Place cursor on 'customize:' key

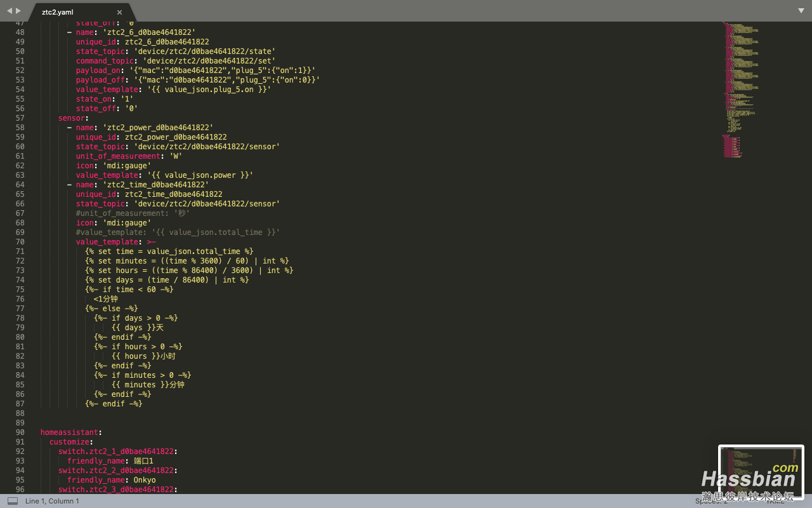72,442
